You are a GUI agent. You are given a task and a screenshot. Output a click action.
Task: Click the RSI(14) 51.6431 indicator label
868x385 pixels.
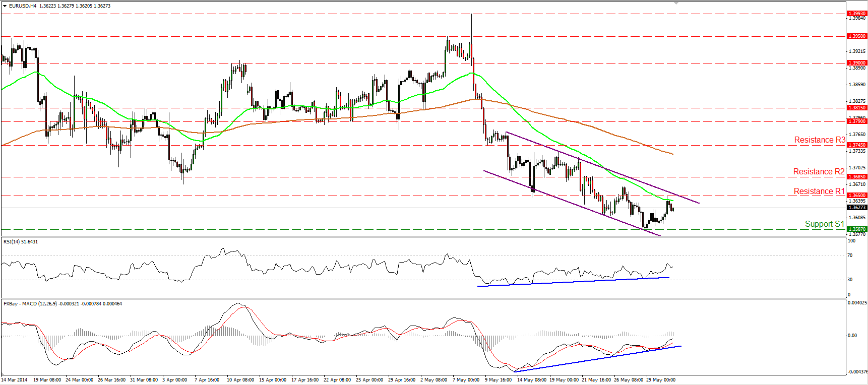pos(21,242)
